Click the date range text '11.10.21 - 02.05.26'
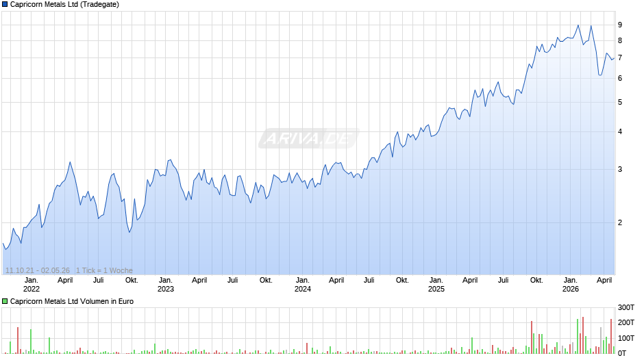 [x=38, y=270]
